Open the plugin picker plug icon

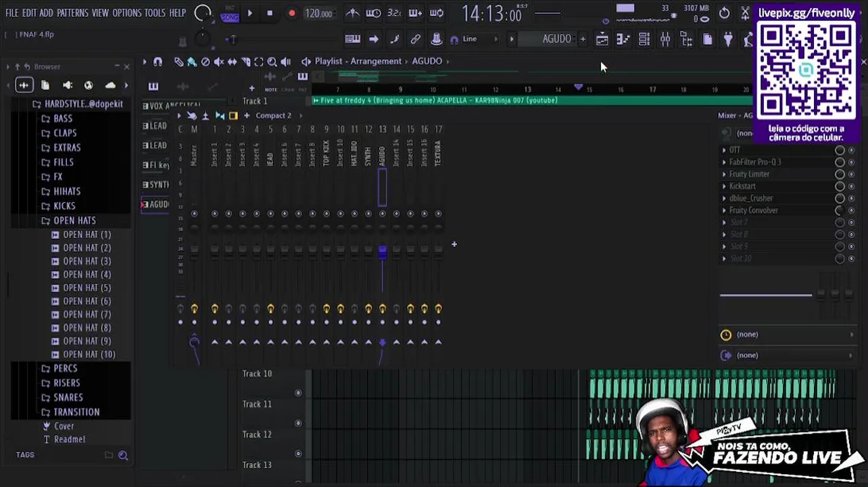[728, 40]
